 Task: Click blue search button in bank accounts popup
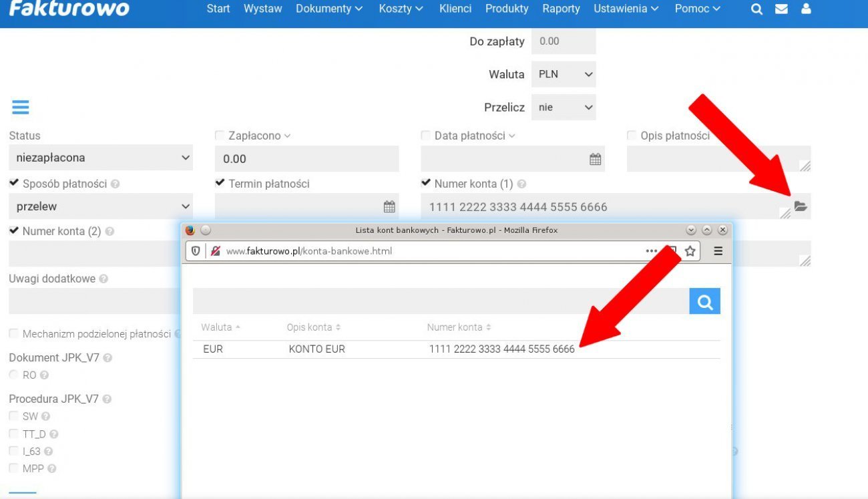click(704, 302)
